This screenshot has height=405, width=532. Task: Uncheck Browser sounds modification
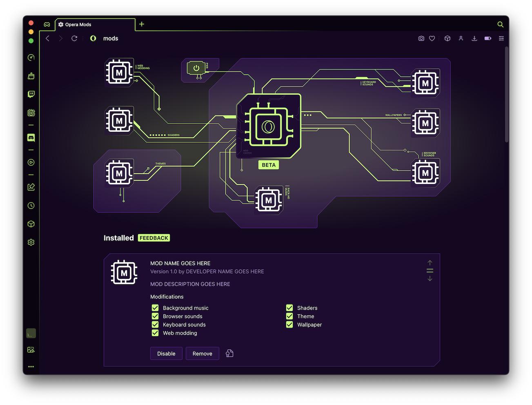(x=155, y=316)
